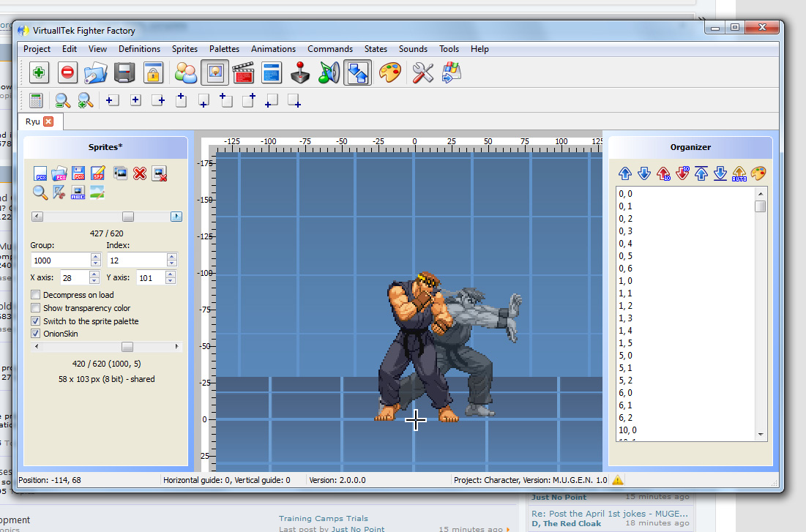
Task: Click the new PCX sprite icon
Action: tap(40, 173)
